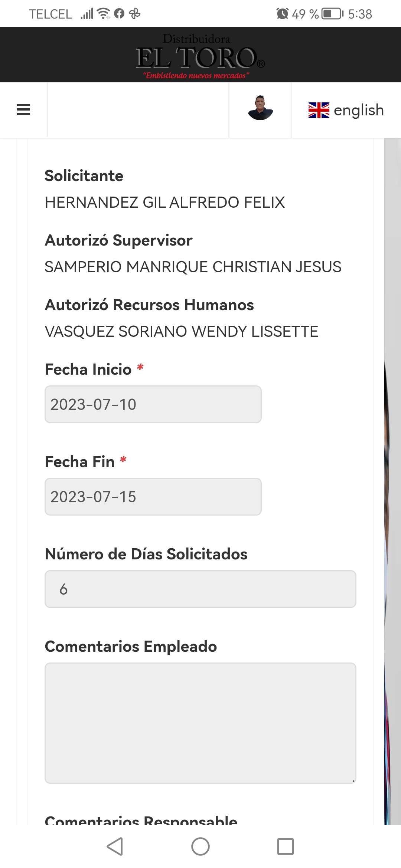Viewport: 401px width, 868px height.
Task: Grab the Comentarios Empleado resize handle
Action: click(353, 780)
